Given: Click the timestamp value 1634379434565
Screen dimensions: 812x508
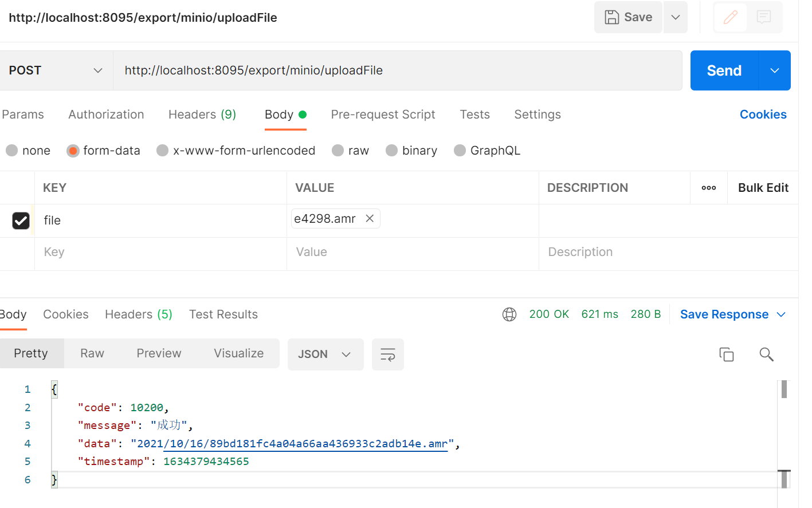Looking at the screenshot, I should click(x=206, y=462).
